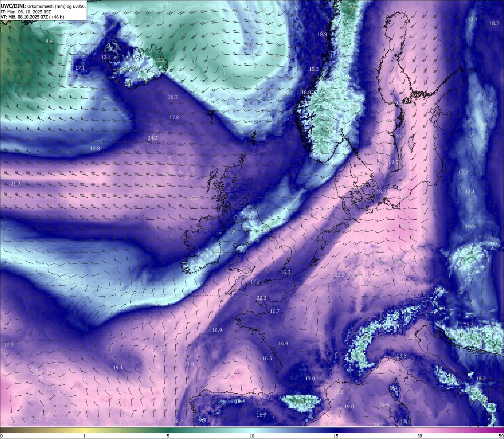This screenshot has height=439, width=504.
Task: Click the map value 24.2
Action: point(152,138)
